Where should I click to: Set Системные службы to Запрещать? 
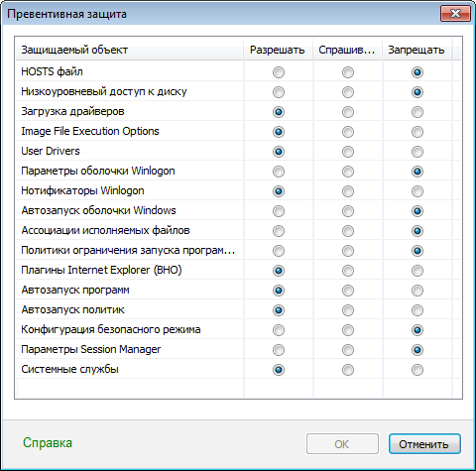pyautogui.click(x=417, y=370)
